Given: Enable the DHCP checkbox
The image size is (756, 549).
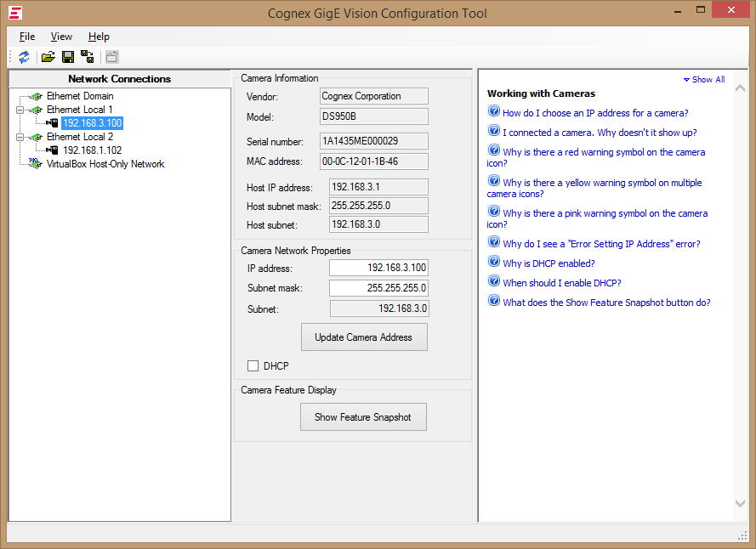Looking at the screenshot, I should (x=253, y=366).
